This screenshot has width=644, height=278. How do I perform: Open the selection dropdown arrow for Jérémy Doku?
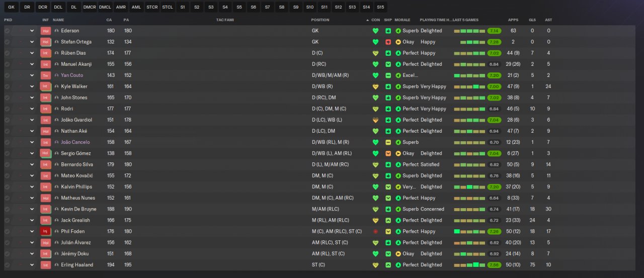tap(32, 254)
